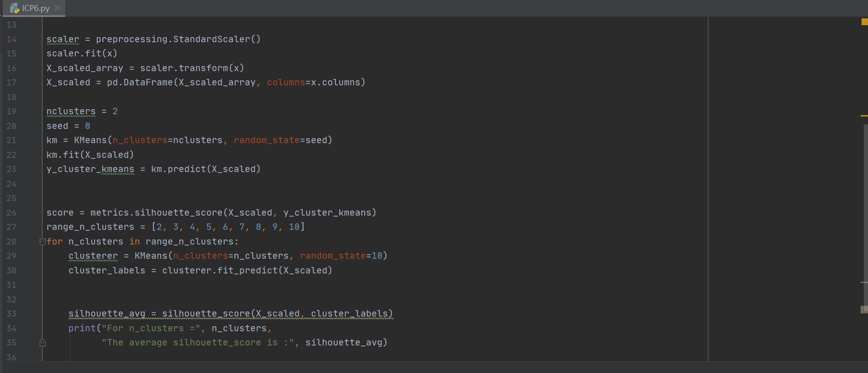The height and width of the screenshot is (373, 868).
Task: Click the 'range_n_clusters' variable on line 27
Action: (90, 227)
